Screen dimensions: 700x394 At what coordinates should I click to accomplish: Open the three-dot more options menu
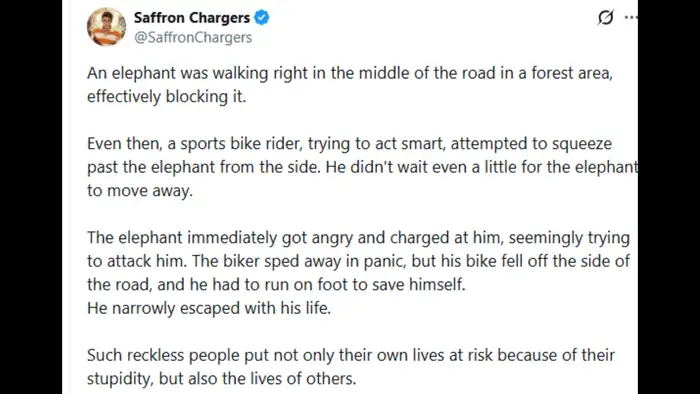[x=631, y=17]
